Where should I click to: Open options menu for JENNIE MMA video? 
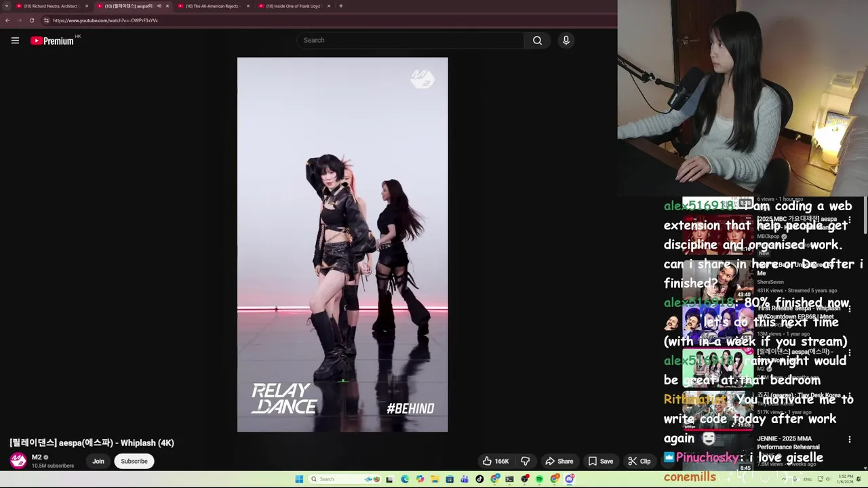849,440
